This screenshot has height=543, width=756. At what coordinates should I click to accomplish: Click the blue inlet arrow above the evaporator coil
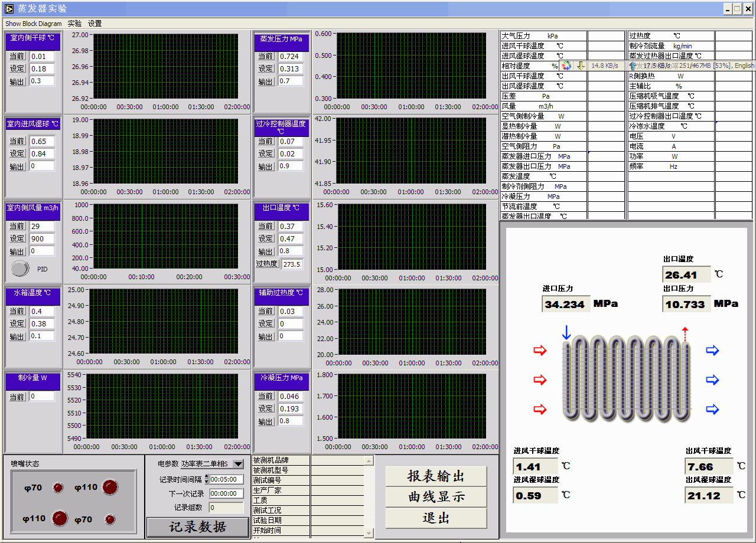[x=566, y=332]
